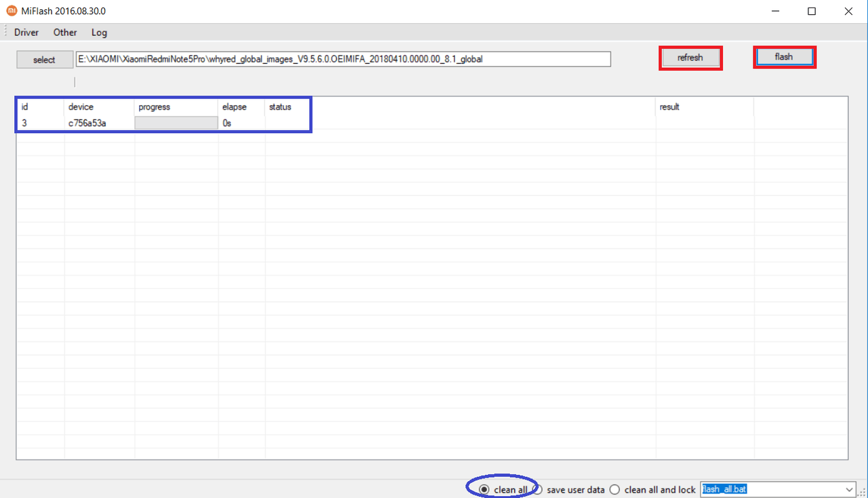868x498 pixels.
Task: Click the progress bar for device c756a53a
Action: pyautogui.click(x=176, y=123)
